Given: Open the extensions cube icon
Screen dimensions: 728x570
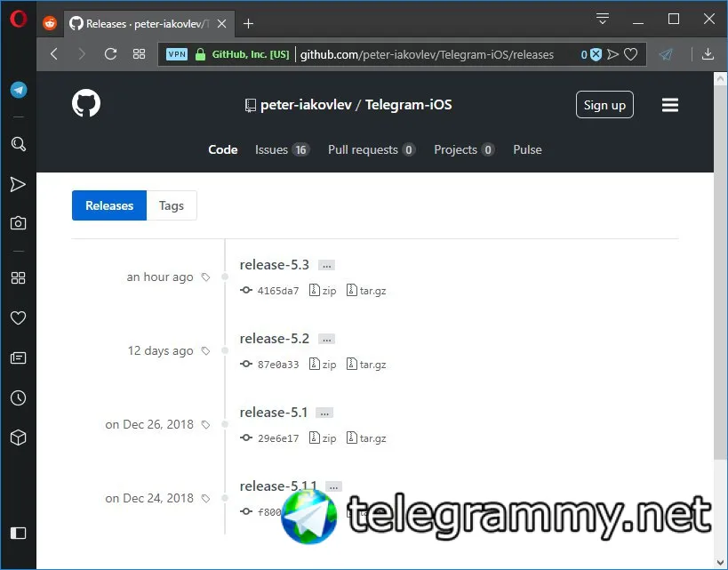Looking at the screenshot, I should [x=18, y=438].
